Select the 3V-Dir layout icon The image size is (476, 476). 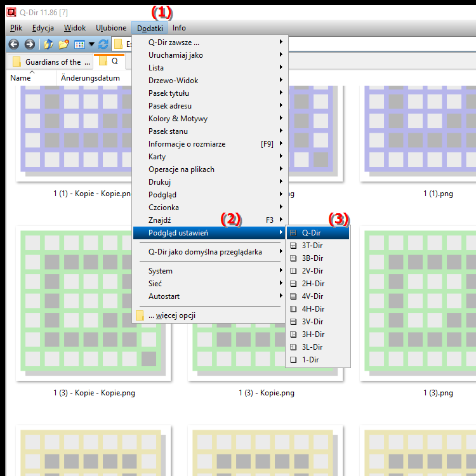[x=293, y=322]
